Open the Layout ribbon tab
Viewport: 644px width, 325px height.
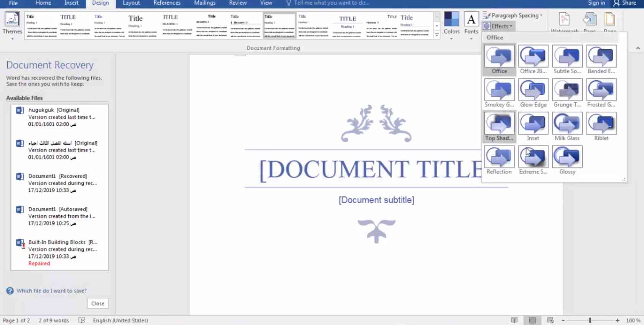tap(131, 3)
